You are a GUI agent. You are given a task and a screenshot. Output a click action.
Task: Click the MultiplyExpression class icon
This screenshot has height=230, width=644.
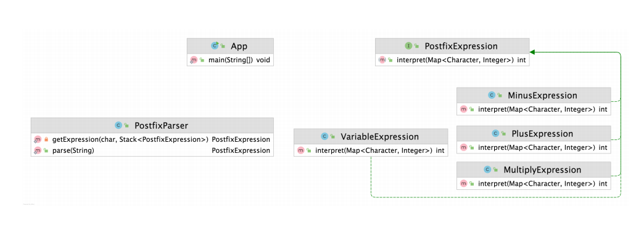(x=487, y=170)
